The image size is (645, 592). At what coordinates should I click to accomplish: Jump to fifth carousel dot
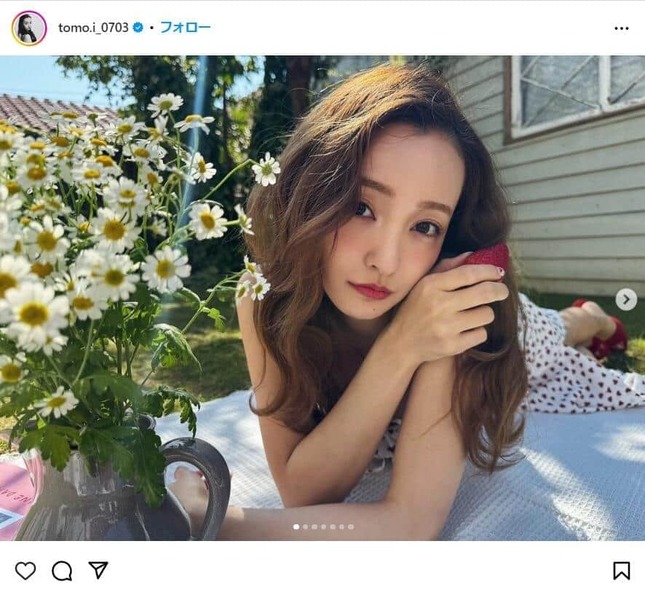(x=332, y=527)
